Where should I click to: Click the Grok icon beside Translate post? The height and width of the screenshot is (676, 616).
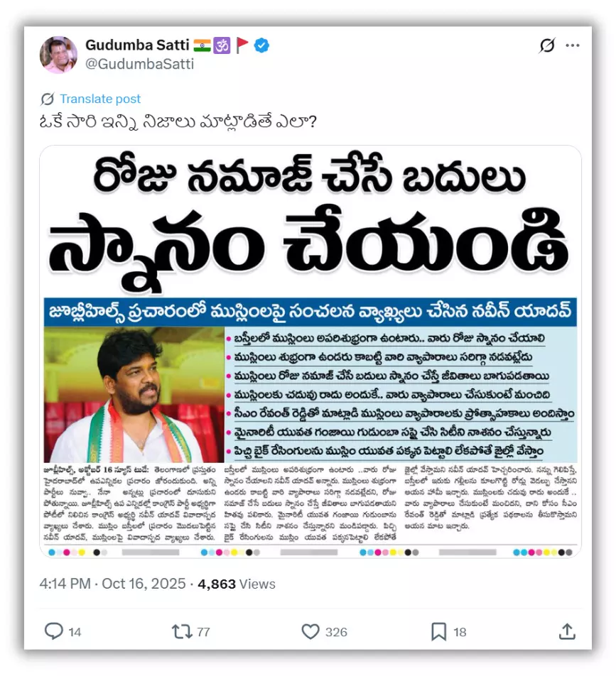[48, 99]
